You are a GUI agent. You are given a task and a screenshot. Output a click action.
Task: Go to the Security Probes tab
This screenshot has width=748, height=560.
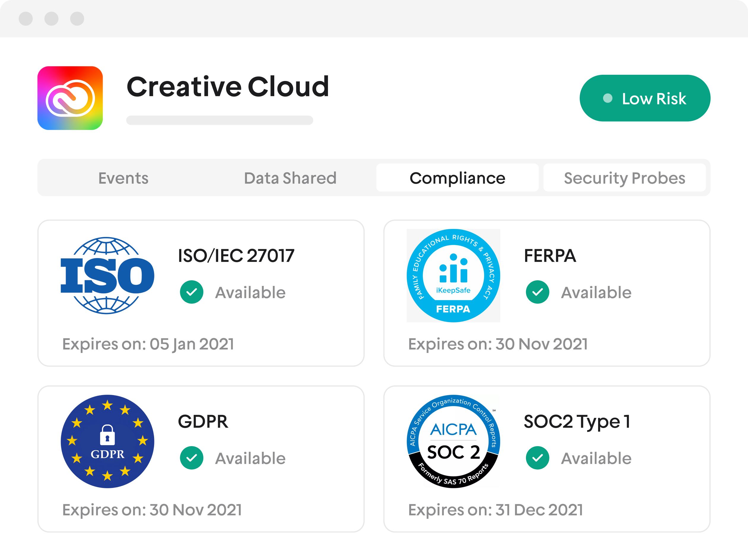click(x=624, y=178)
